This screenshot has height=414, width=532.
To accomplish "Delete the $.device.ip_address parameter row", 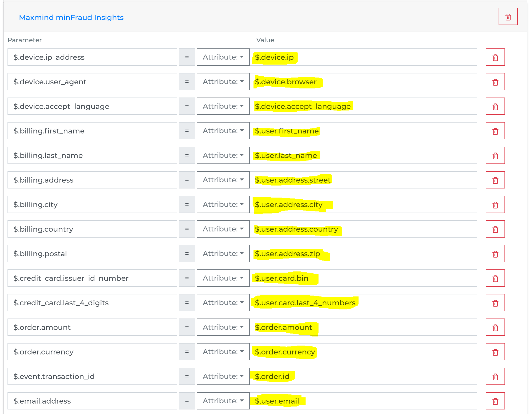I will [495, 57].
